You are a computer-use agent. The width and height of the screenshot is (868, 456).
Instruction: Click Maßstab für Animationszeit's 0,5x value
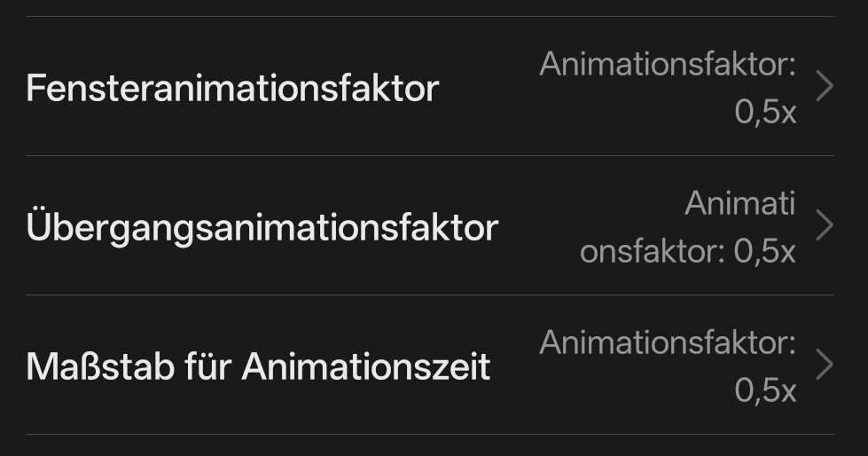[x=765, y=391]
